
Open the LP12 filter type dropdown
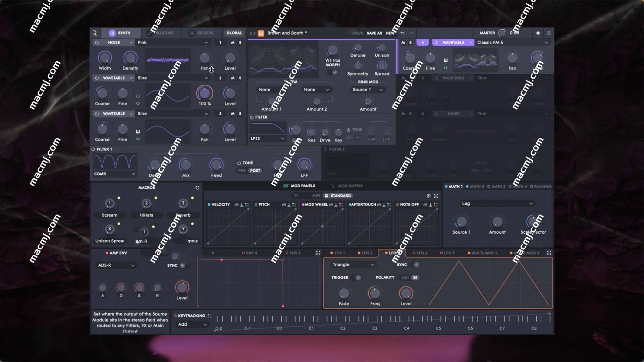268,138
